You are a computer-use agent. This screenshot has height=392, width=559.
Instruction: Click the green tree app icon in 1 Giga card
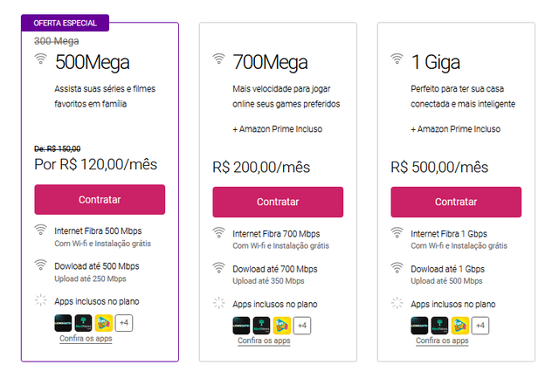pos(440,326)
